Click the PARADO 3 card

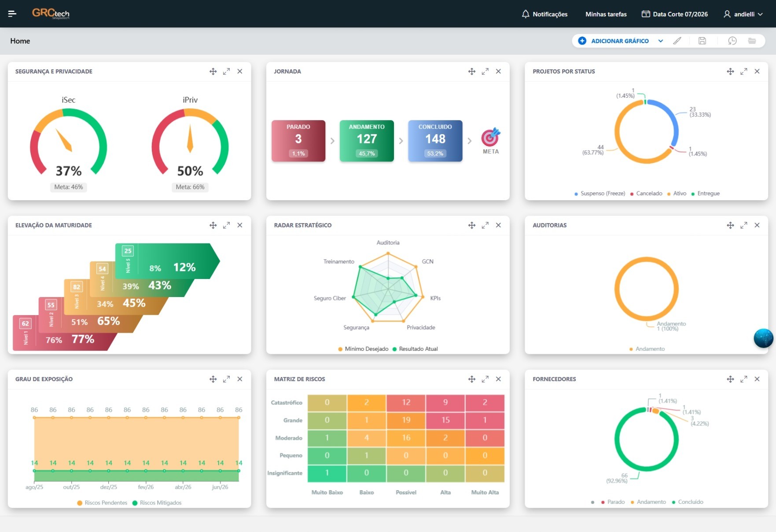pyautogui.click(x=298, y=141)
